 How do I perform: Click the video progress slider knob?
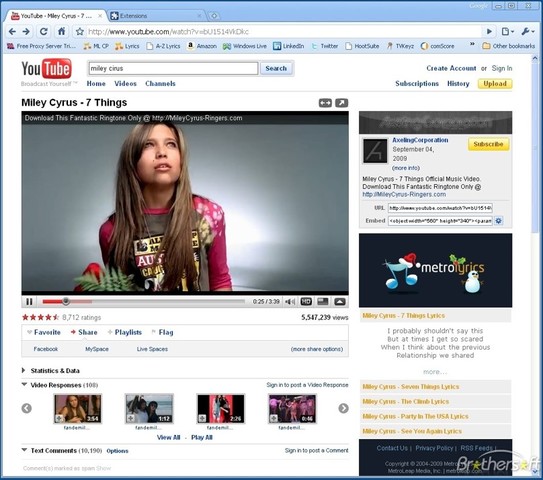66,302
